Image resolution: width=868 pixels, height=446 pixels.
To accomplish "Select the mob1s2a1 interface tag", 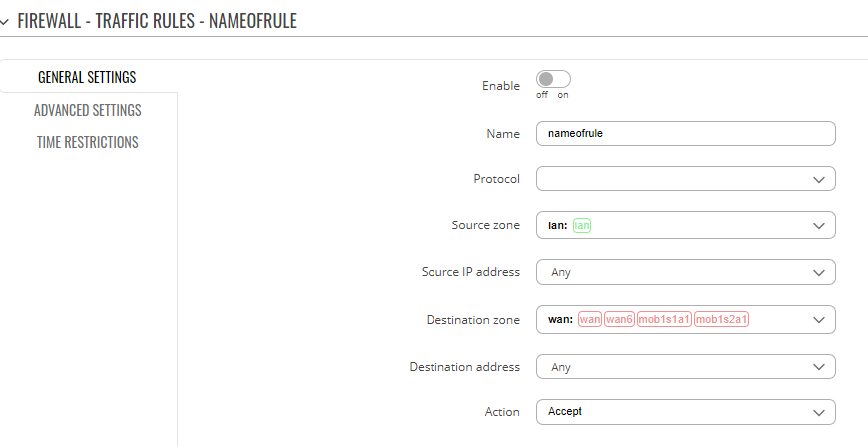I will tap(721, 319).
